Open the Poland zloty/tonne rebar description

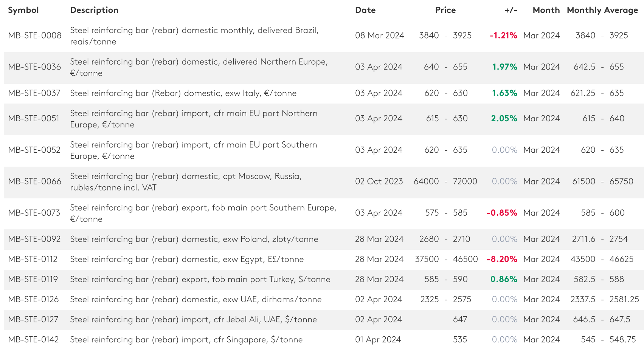194,239
